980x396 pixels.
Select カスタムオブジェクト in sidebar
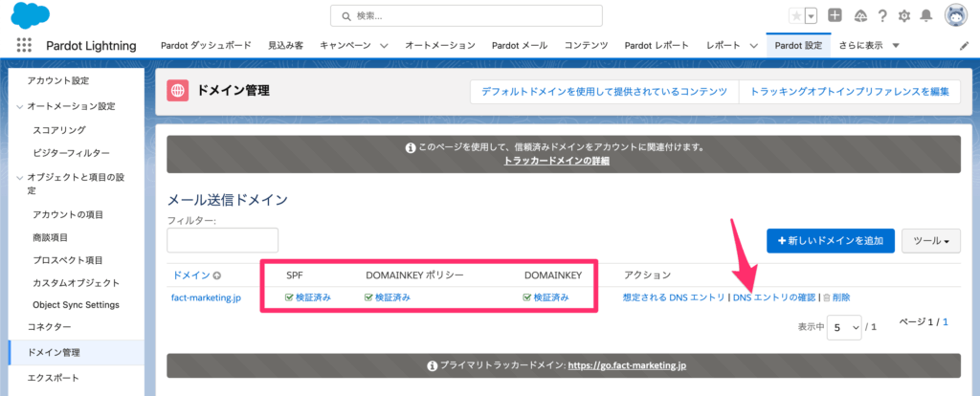coord(77,283)
